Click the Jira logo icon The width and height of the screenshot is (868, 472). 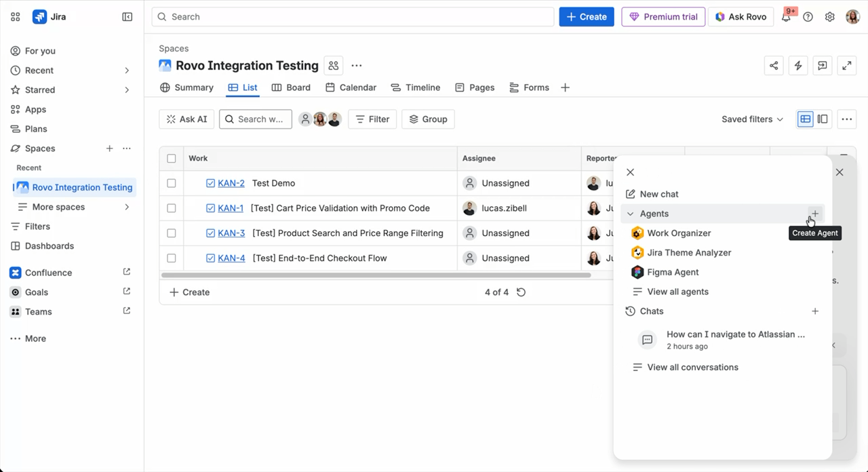point(39,17)
